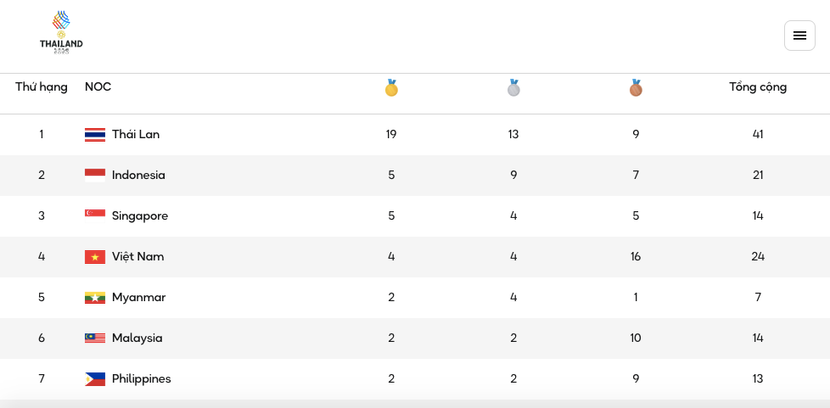Click the Thứ hạng column header
830x408 pixels.
[x=41, y=87]
